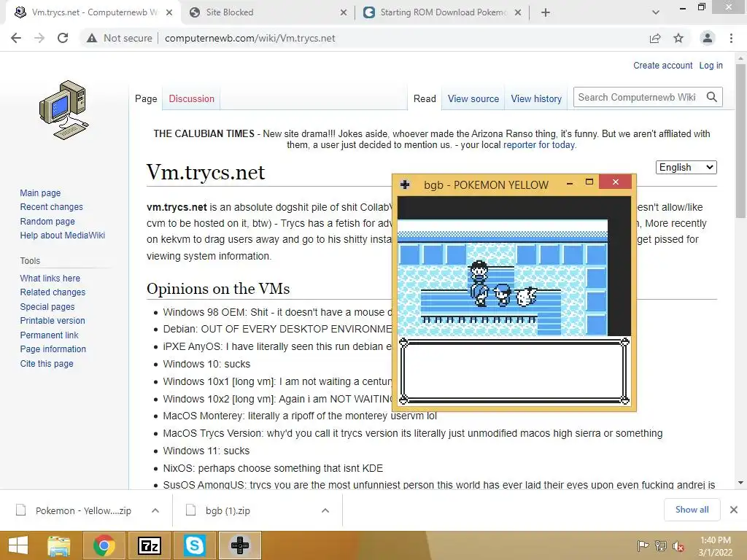Viewport: 747px width, 560px height.
Task: Click the page vertical scrollbar thumb
Action: 740,141
